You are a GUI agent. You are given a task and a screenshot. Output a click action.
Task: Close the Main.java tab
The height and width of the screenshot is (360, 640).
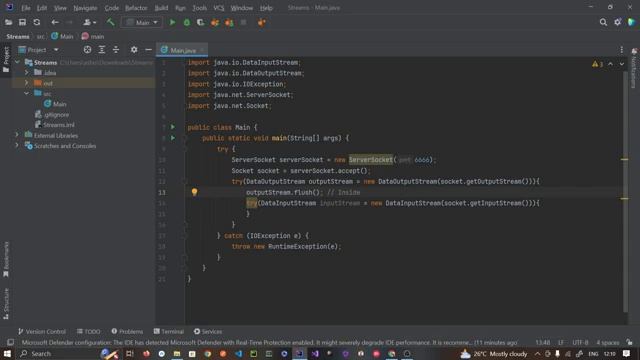pyautogui.click(x=202, y=50)
